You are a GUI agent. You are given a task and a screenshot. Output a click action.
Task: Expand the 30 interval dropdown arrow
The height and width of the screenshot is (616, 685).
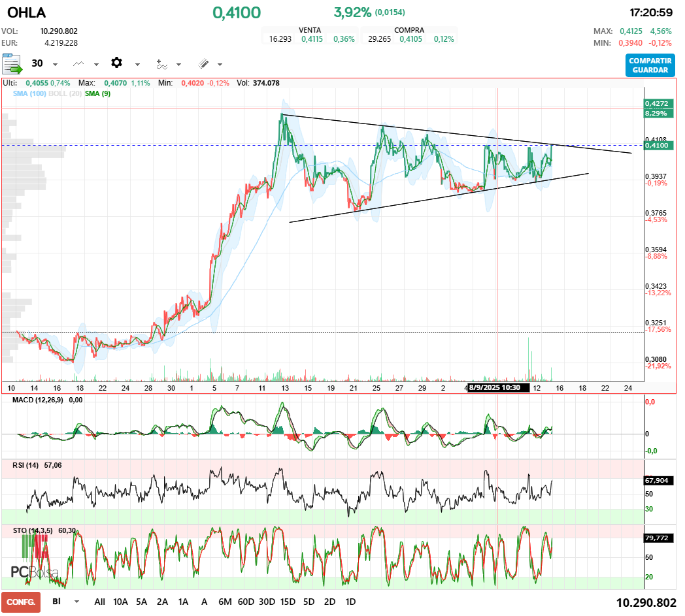pos(55,65)
